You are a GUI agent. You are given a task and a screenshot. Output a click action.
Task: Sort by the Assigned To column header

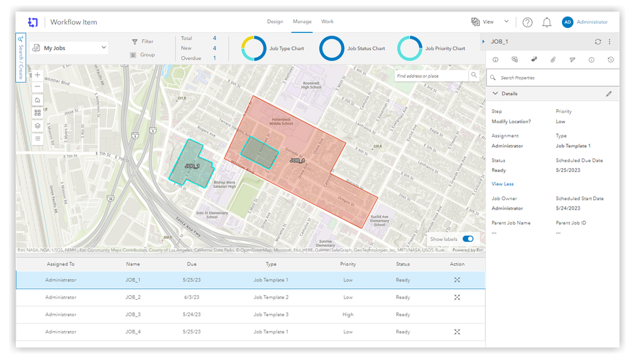tap(60, 264)
